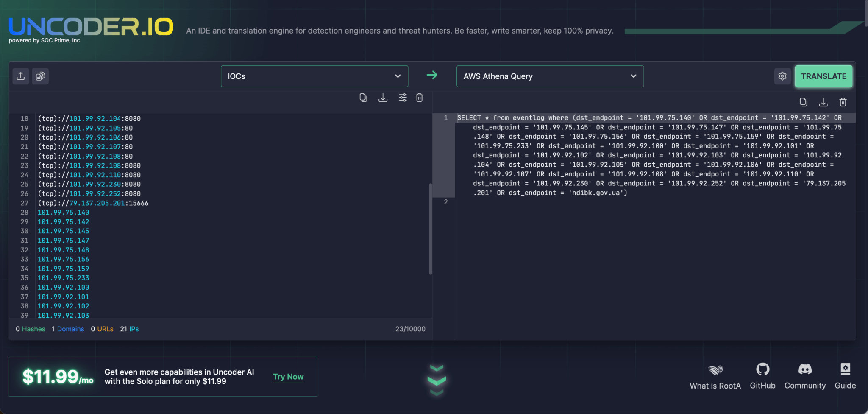The height and width of the screenshot is (414, 868).
Task: Copy the generated Athena query
Action: coord(803,102)
